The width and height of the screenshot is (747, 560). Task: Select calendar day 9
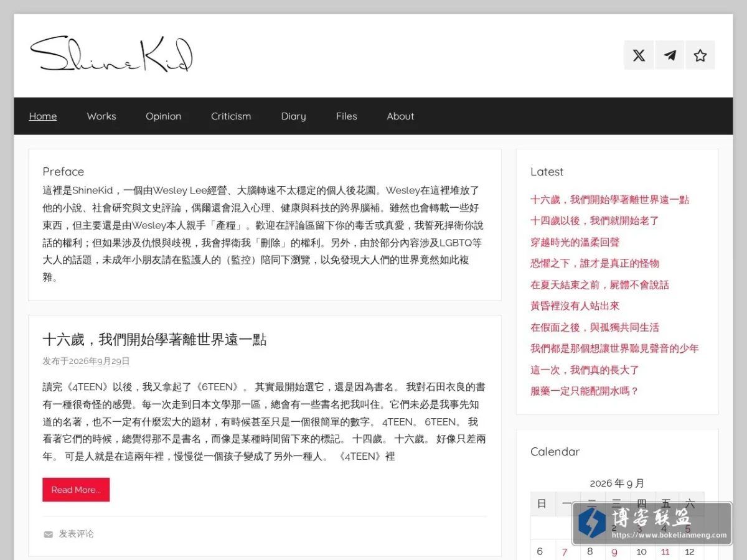pos(614,552)
